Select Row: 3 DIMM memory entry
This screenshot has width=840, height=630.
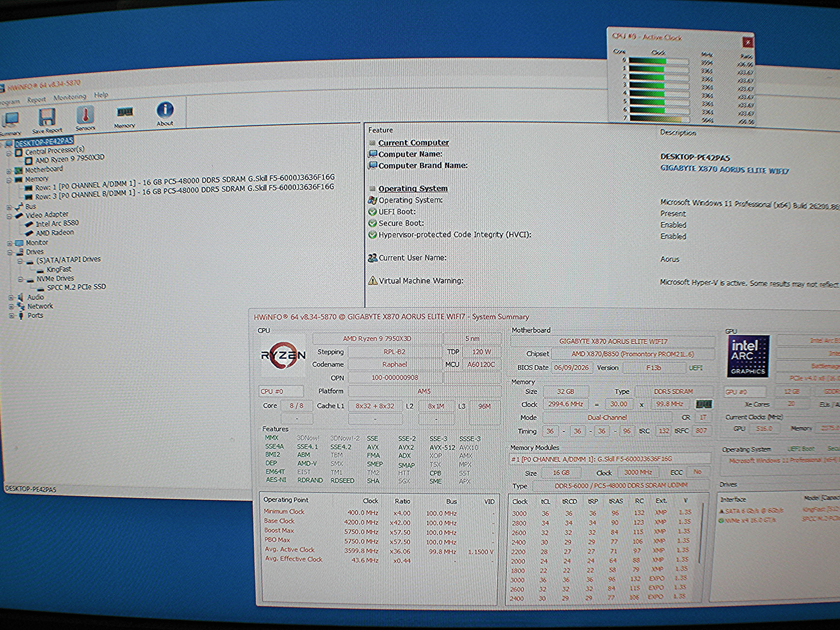click(x=185, y=192)
